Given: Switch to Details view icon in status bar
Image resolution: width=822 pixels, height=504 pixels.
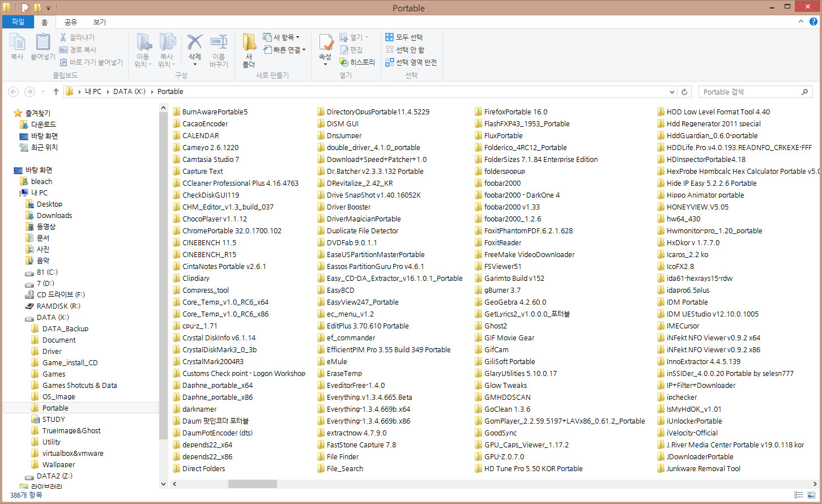Looking at the screenshot, I should click(x=798, y=495).
